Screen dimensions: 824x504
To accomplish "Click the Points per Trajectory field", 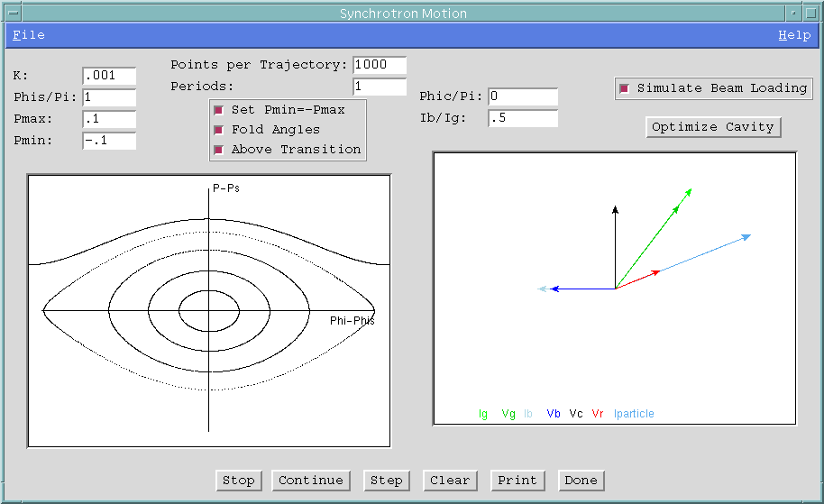I will click(x=380, y=65).
